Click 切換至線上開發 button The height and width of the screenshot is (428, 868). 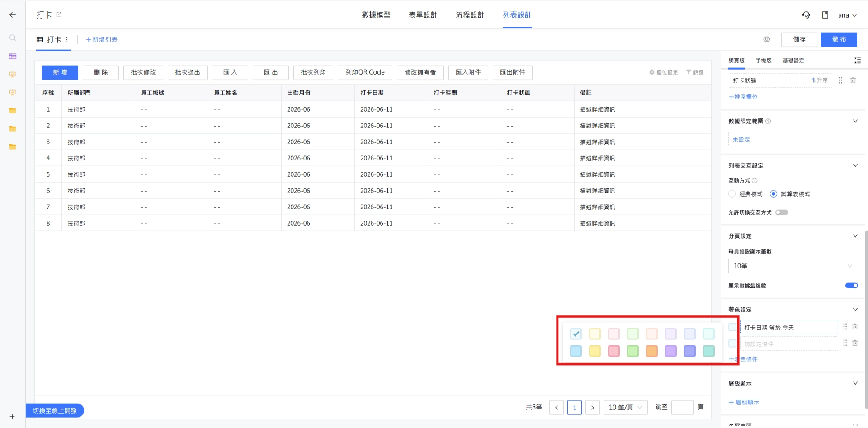pos(55,410)
